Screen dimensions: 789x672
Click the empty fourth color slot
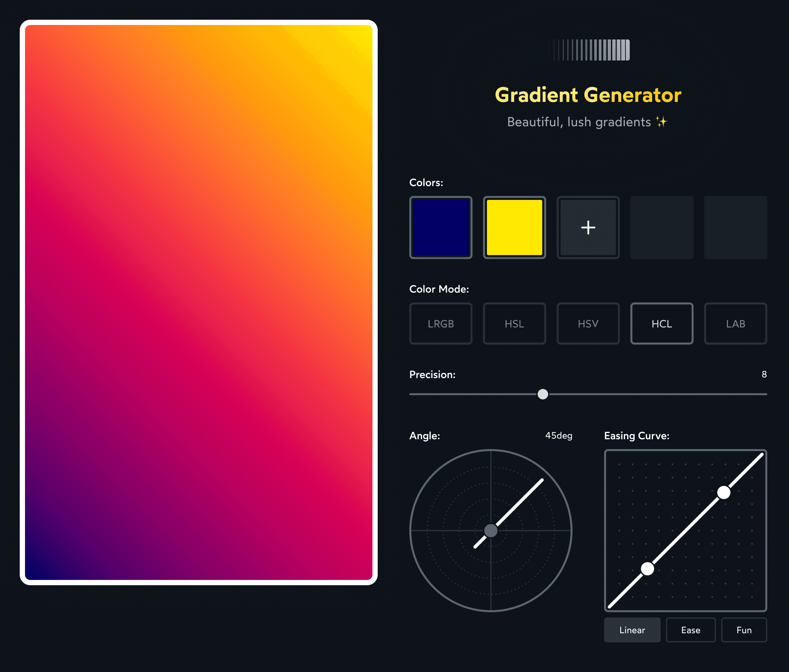pyautogui.click(x=661, y=227)
